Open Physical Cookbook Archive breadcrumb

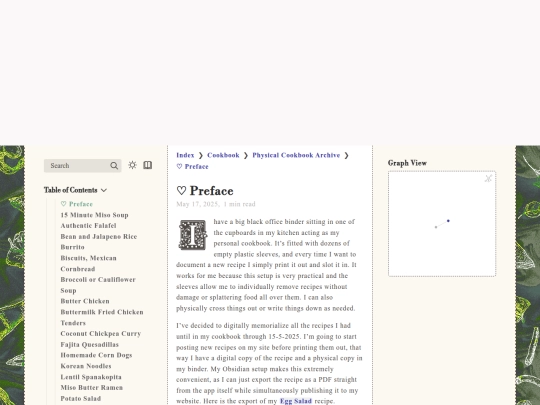(296, 155)
